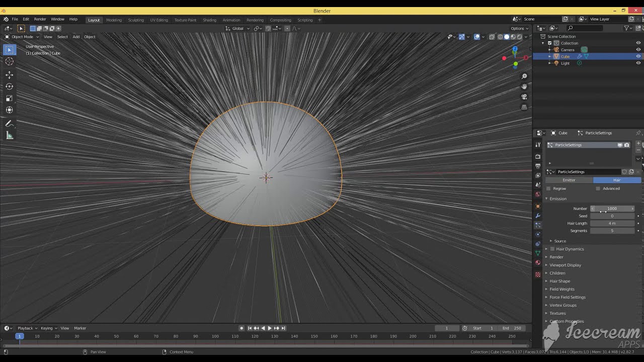The width and height of the screenshot is (644, 362).
Task: Click the Segments value field
Action: [612, 231]
